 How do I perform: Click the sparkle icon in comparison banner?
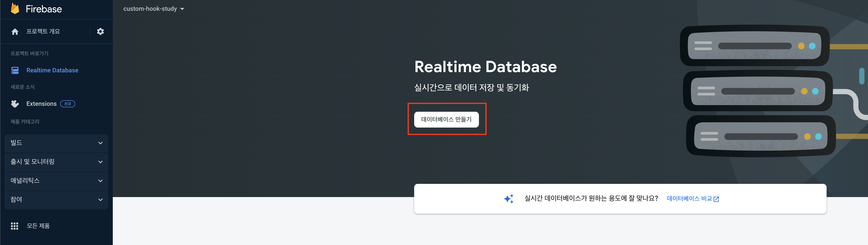[509, 199]
